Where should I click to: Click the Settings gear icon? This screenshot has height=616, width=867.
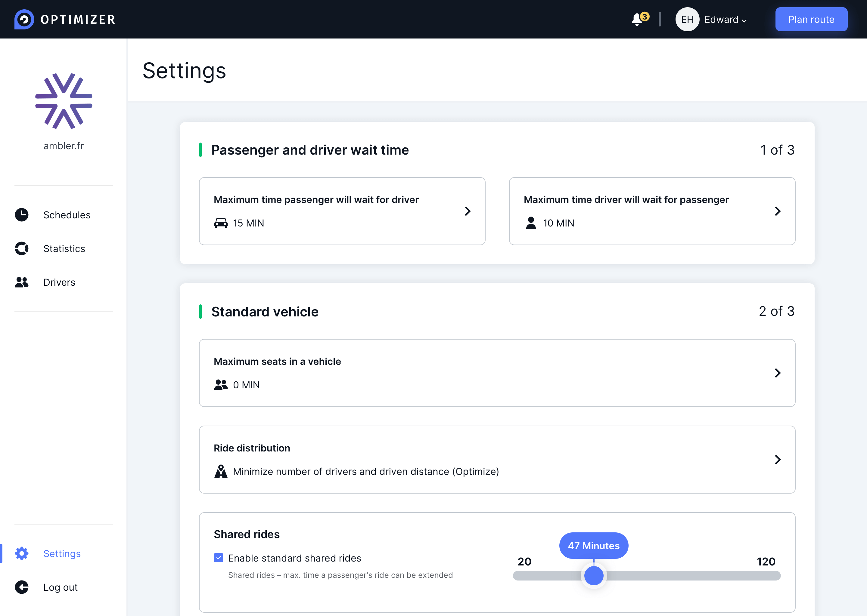click(x=22, y=553)
